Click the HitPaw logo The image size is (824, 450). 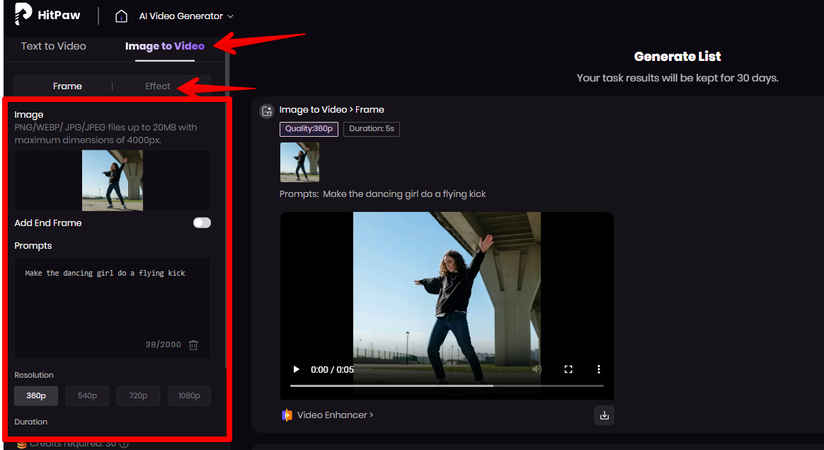[47, 15]
